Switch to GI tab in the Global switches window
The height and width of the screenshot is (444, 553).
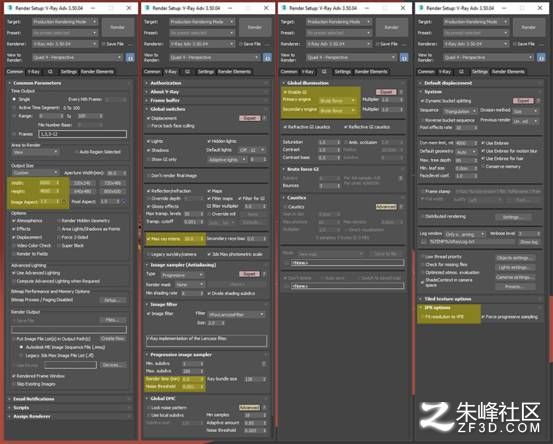pos(187,72)
